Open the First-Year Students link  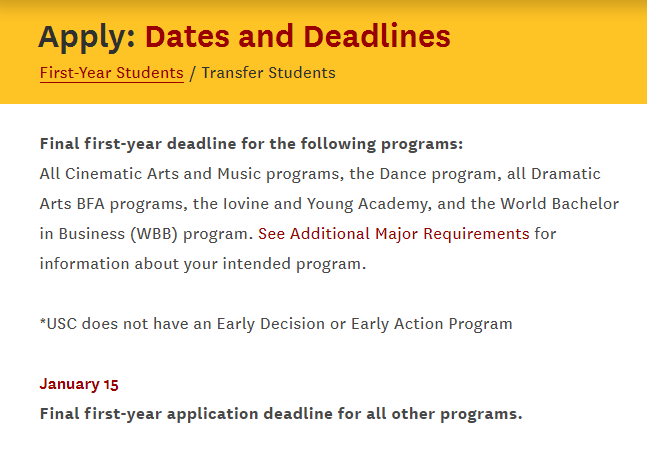tap(111, 73)
